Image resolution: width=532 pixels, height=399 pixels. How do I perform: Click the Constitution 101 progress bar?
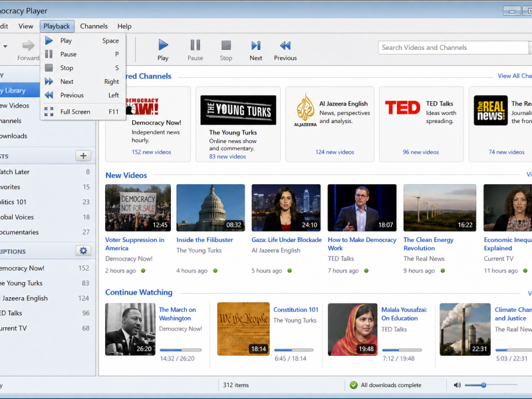tap(293, 350)
